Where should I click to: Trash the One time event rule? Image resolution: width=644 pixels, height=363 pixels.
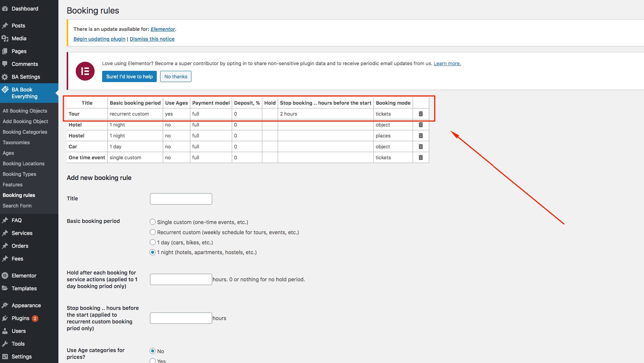pos(421,157)
